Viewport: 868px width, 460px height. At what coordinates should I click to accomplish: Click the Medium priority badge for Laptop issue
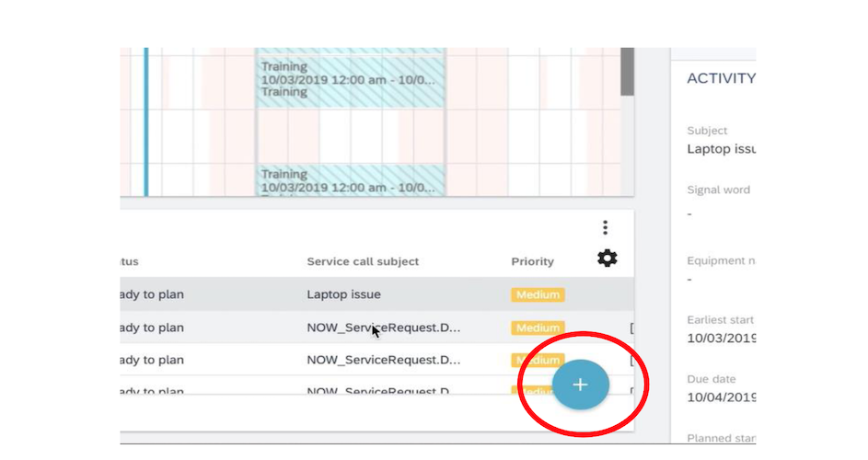tap(538, 295)
